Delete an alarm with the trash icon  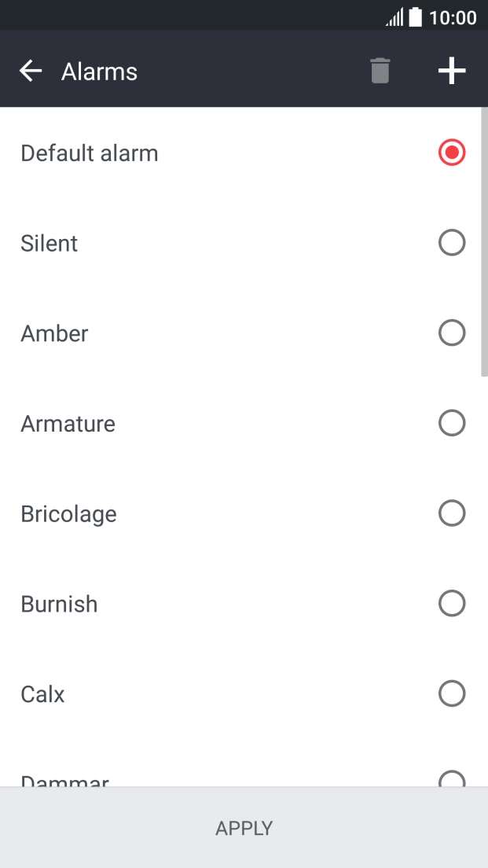[380, 70]
